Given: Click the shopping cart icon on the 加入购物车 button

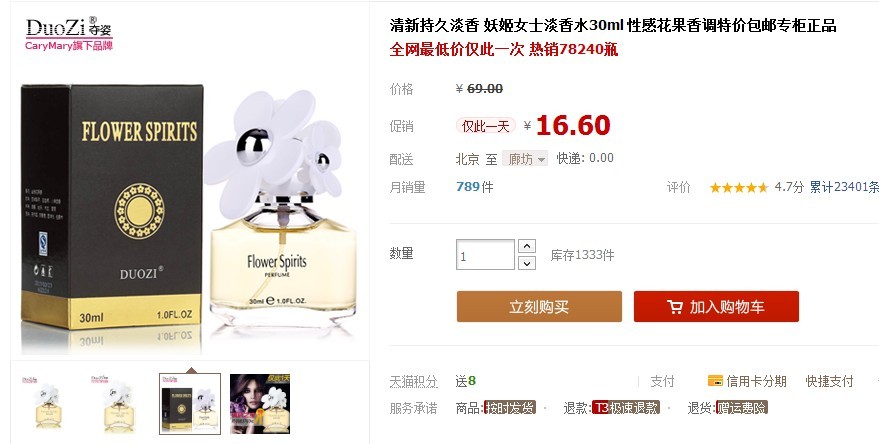Looking at the screenshot, I should tap(674, 307).
